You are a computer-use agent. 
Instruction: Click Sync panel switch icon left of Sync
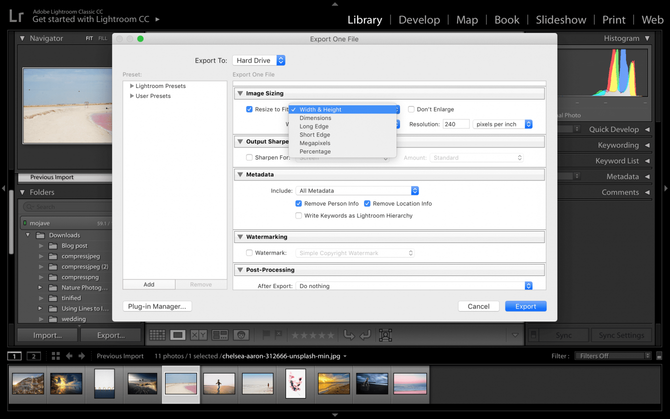pyautogui.click(x=533, y=335)
